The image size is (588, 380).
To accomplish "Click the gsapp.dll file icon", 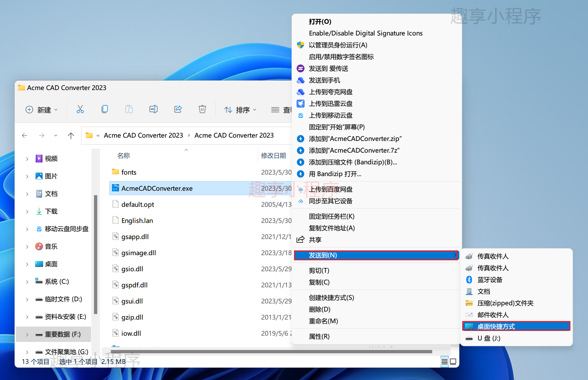I will pyautogui.click(x=116, y=236).
